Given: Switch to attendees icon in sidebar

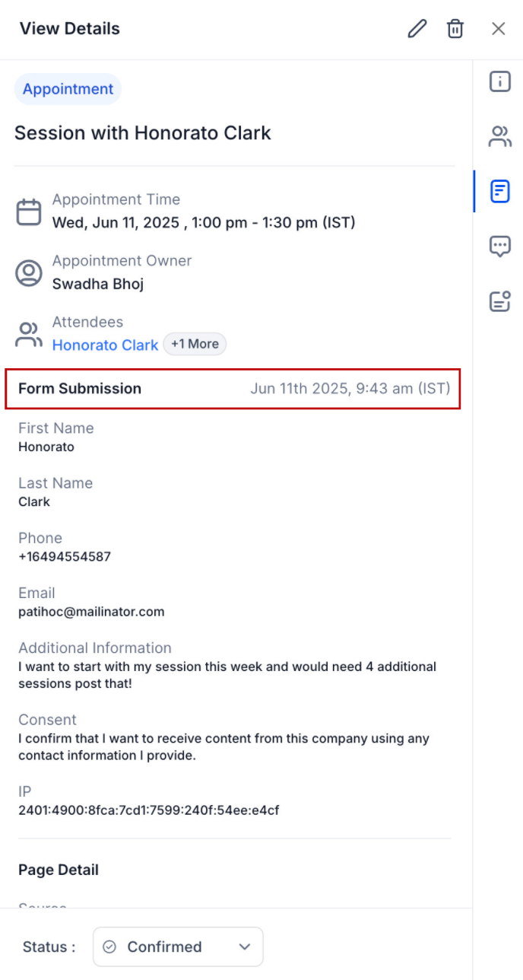Looking at the screenshot, I should 499,137.
